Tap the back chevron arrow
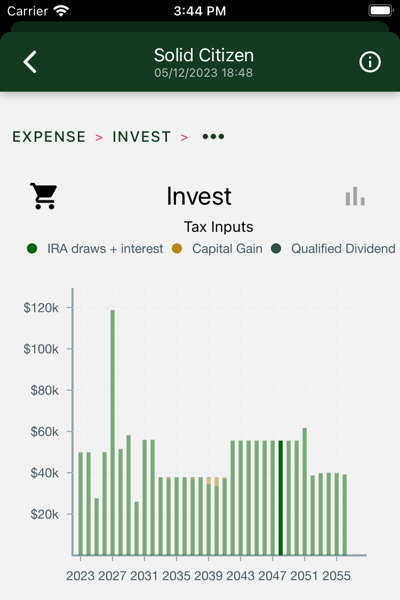The image size is (400, 600). coord(30,62)
